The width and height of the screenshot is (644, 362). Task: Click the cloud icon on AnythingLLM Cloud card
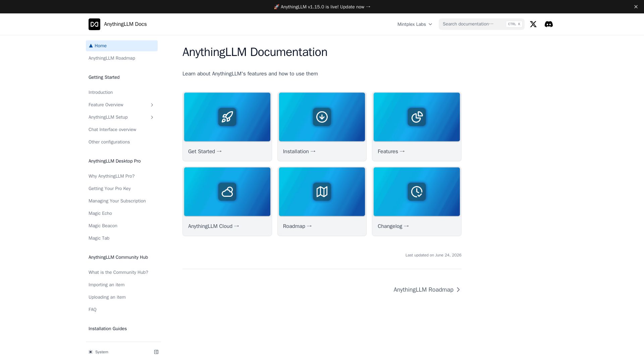coord(227,192)
